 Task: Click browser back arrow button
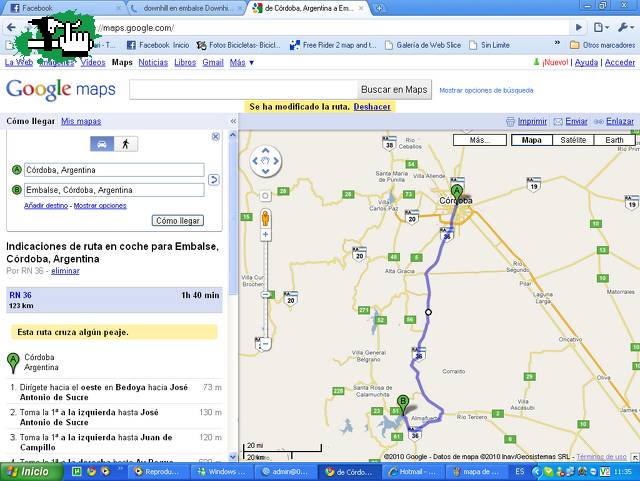pos(11,27)
